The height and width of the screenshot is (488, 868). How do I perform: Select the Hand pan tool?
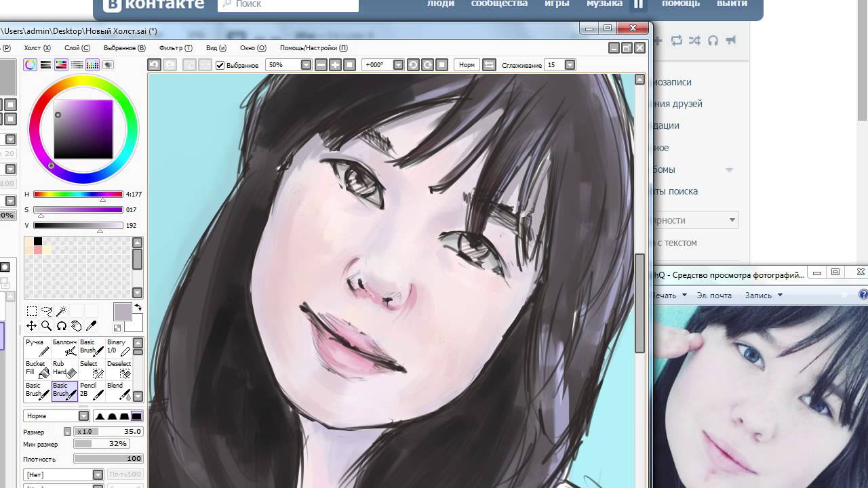[77, 326]
